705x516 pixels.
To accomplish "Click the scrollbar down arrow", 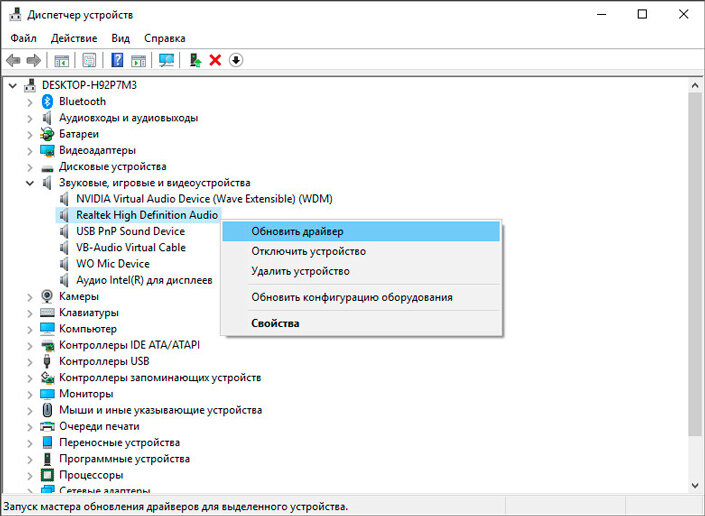I will 695,485.
